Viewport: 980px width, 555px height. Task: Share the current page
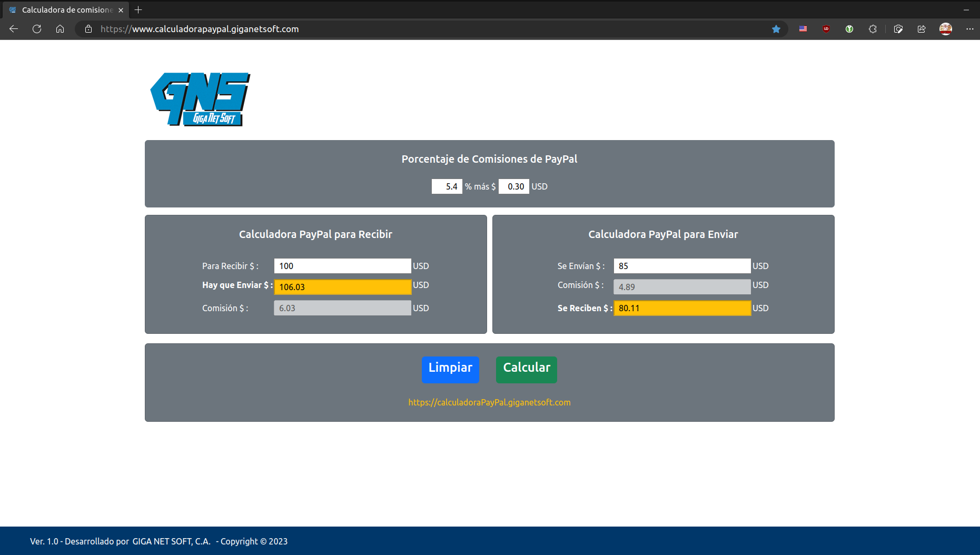coord(922,29)
